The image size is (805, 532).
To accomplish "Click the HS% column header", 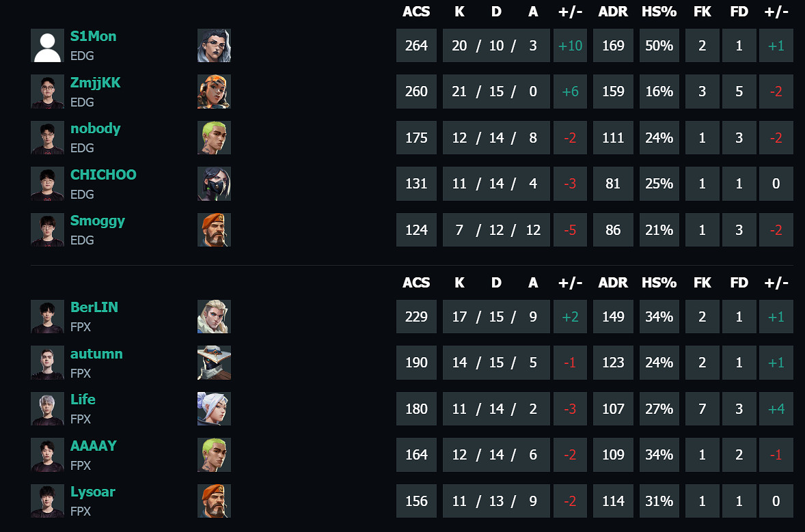I will pyautogui.click(x=659, y=12).
